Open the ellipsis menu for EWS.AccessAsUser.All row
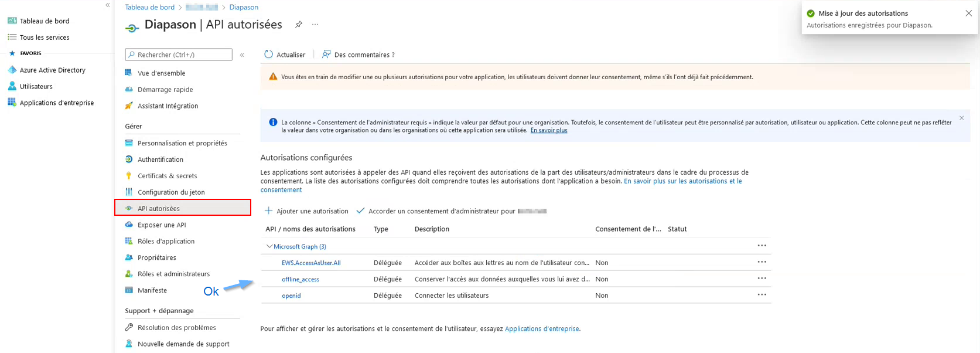Screen dimensions: 980x353 [762, 262]
